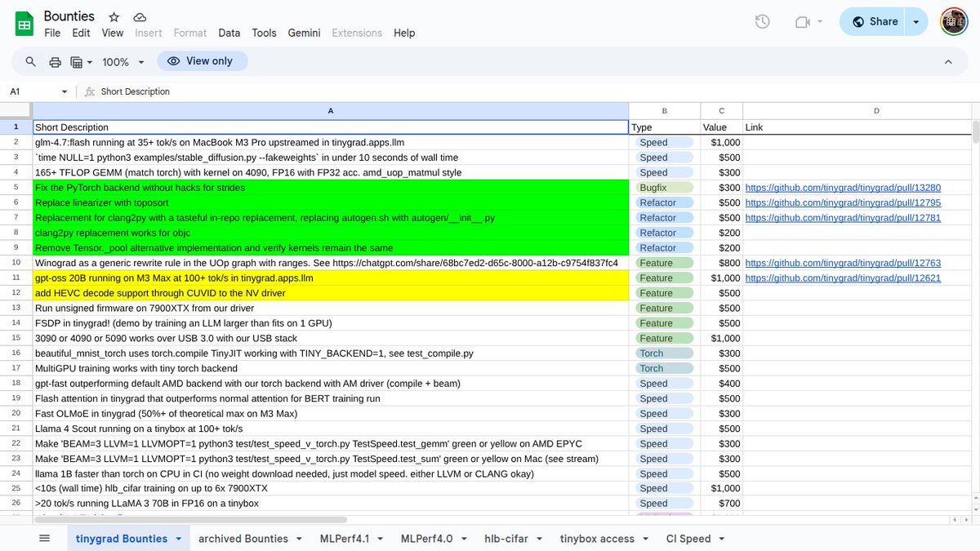Open CI Speed tab menu arrow

722,539
